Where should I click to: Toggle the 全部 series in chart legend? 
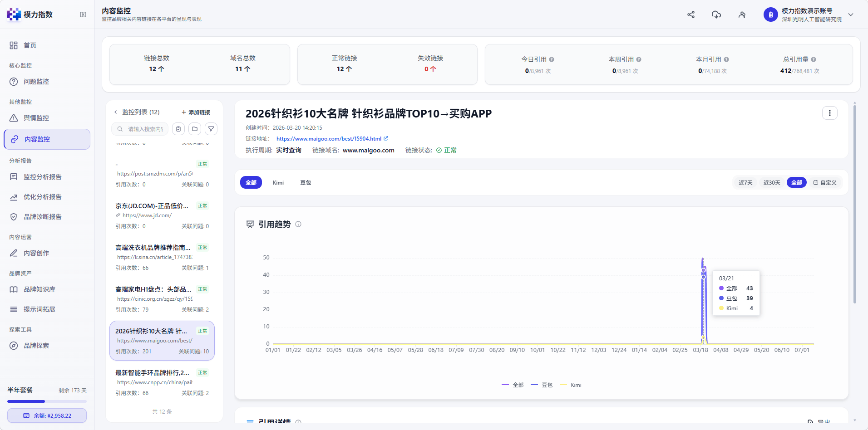coord(513,385)
